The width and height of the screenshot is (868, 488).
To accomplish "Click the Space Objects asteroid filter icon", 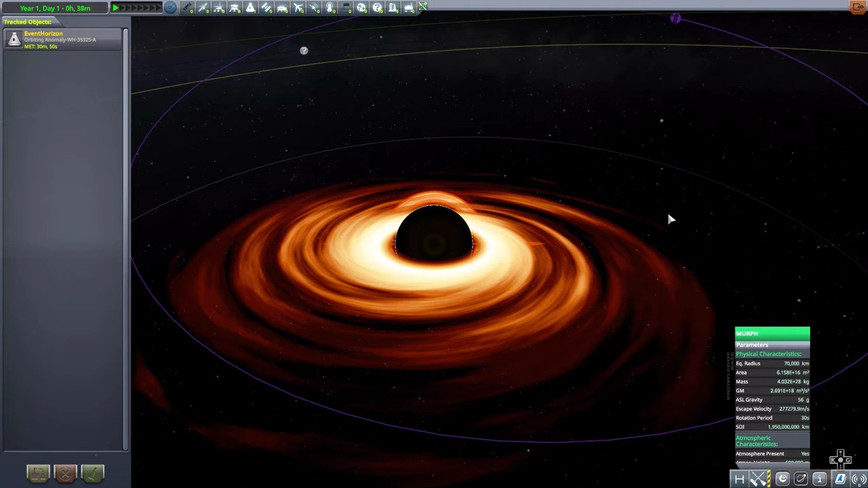I will coord(362,8).
